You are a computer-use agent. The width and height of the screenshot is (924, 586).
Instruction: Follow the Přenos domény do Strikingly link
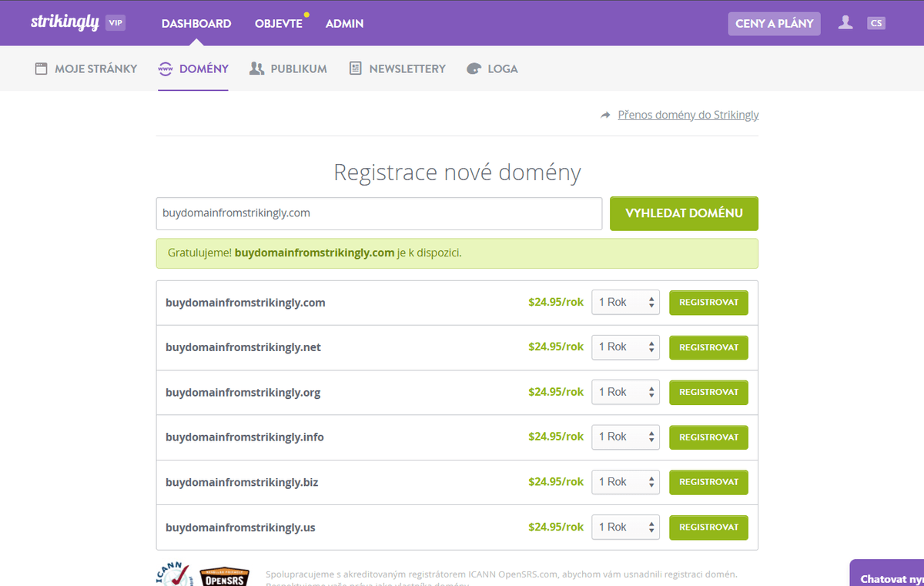coord(688,115)
